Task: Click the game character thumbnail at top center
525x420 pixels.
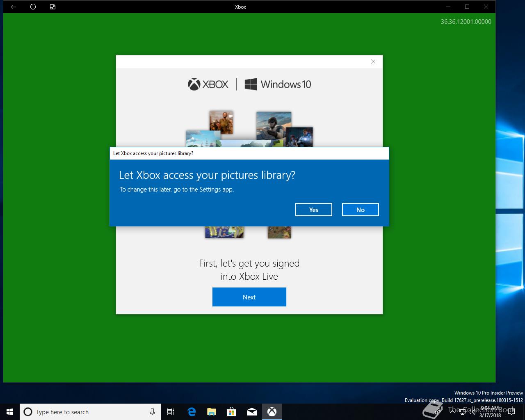Action: pyautogui.click(x=221, y=122)
